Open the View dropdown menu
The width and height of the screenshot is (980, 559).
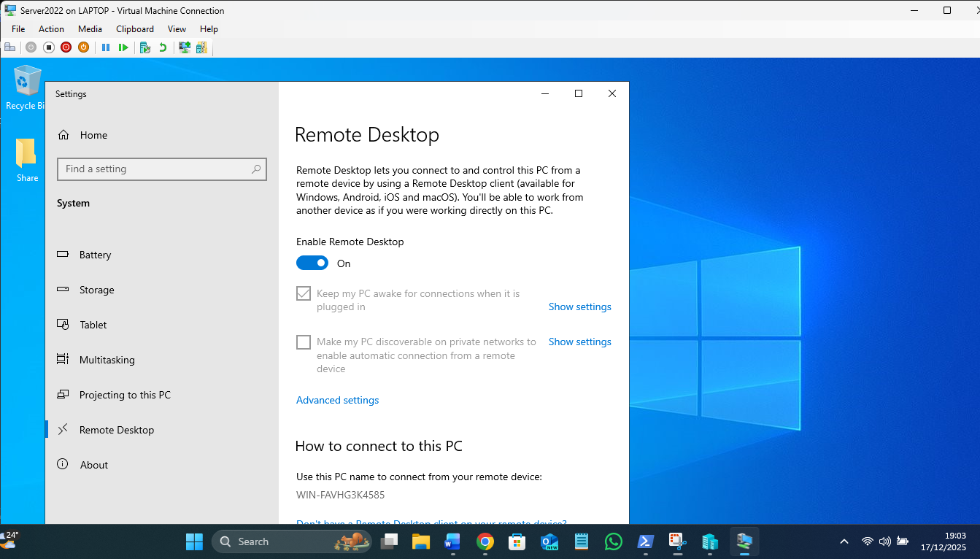pos(177,29)
